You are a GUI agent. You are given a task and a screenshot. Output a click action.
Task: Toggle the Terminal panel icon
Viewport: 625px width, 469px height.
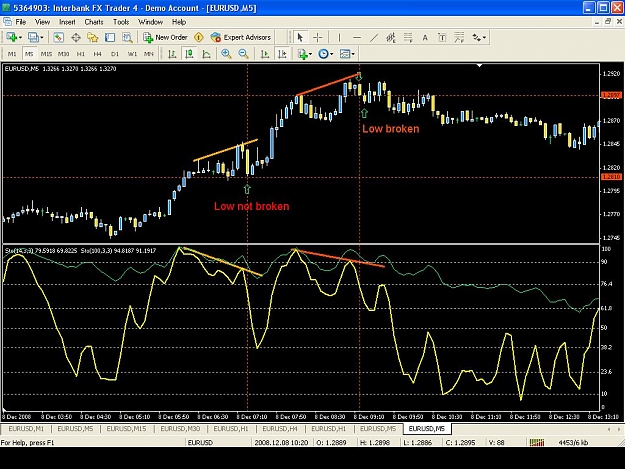110,37
